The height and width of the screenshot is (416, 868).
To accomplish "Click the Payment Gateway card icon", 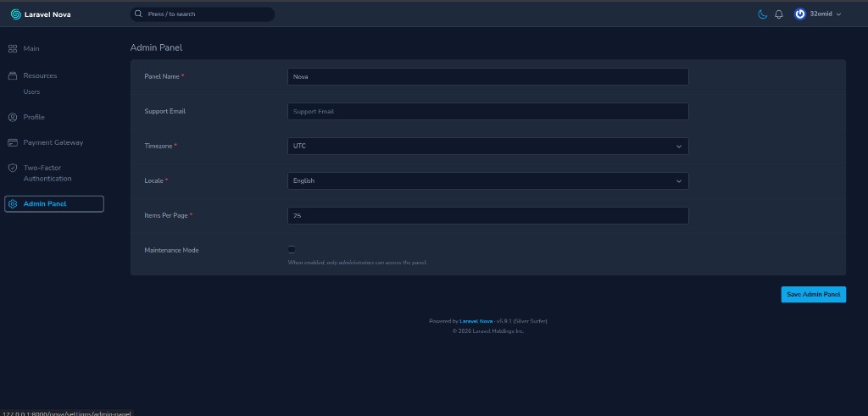I will point(13,142).
